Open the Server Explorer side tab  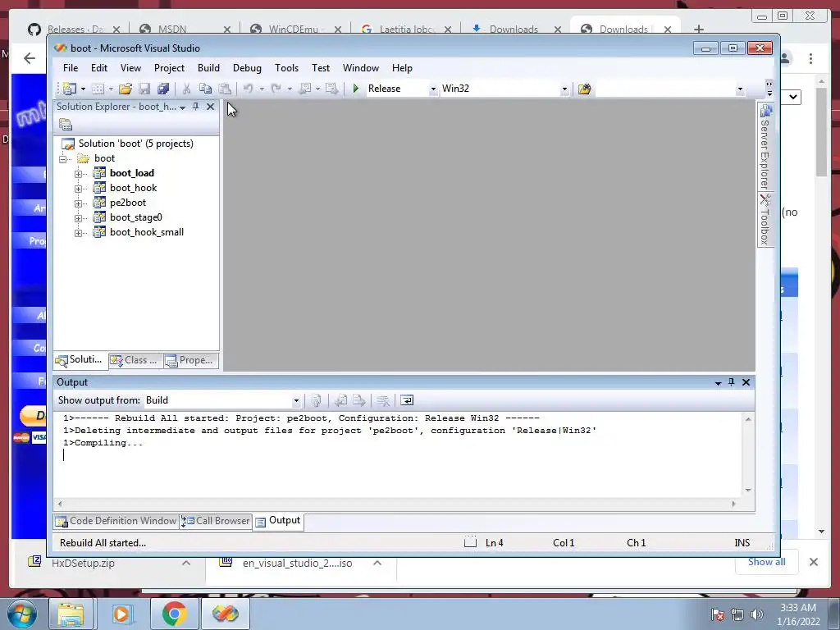coord(765,147)
